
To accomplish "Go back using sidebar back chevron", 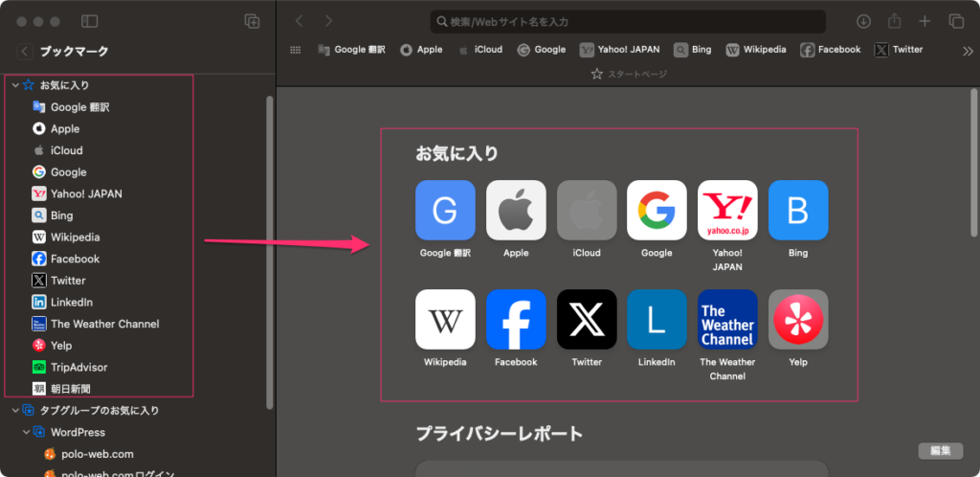I will (24, 52).
